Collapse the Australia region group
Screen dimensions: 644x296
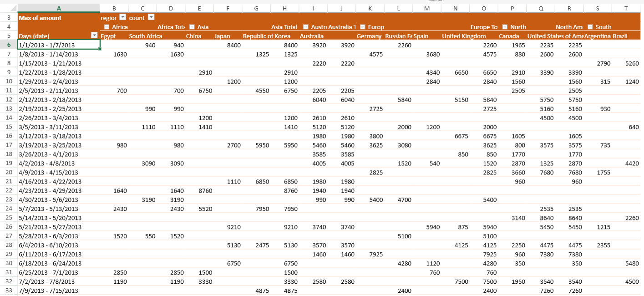[306, 27]
